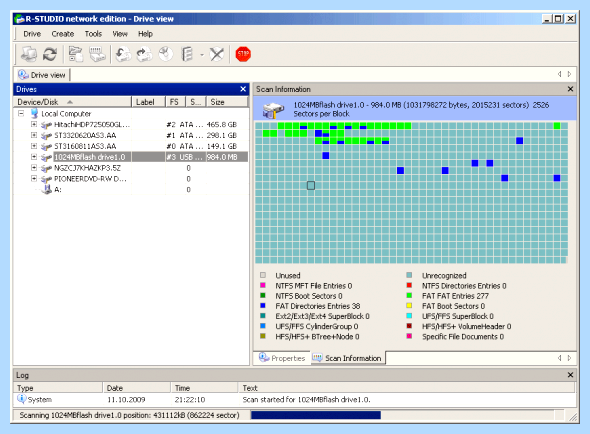Click the Open Drive Files toolbar icon
The width and height of the screenshot is (590, 434).
coord(76,54)
